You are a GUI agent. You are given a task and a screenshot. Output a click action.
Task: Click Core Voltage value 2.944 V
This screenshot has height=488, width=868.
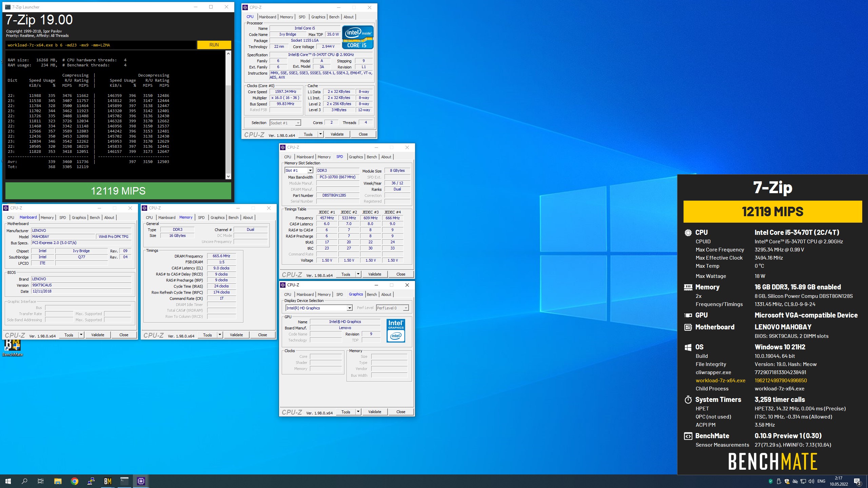click(x=328, y=46)
